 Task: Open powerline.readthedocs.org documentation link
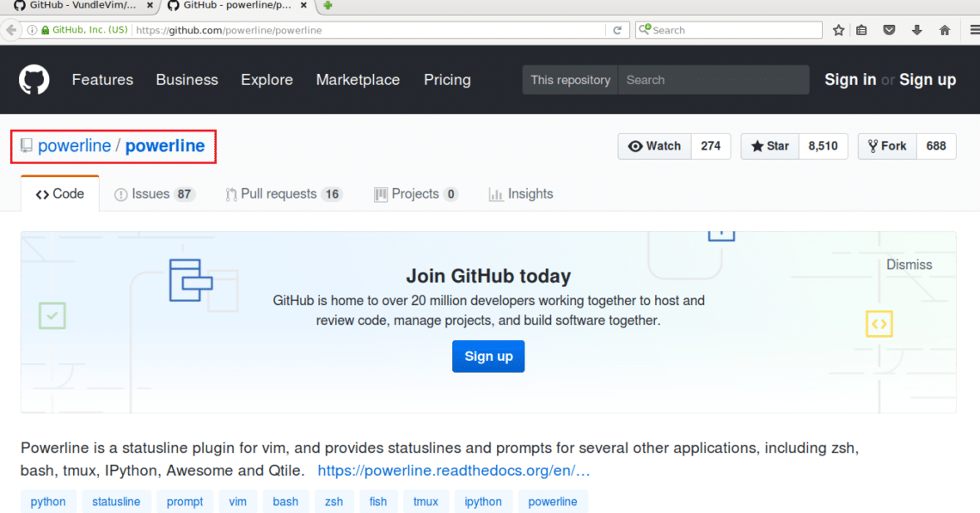(x=454, y=471)
